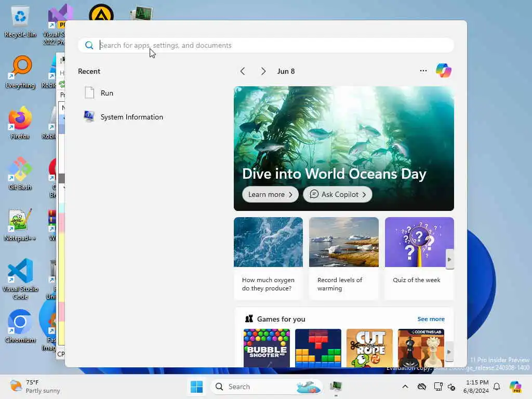Open Notepad++ desktop shortcut

(x=20, y=225)
